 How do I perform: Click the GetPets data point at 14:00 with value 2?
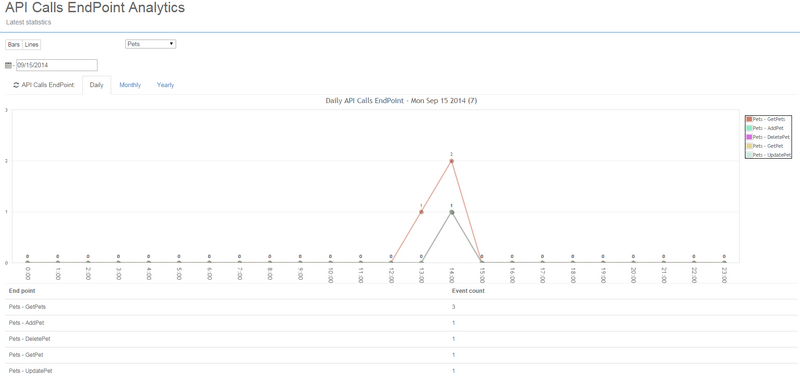click(452, 161)
